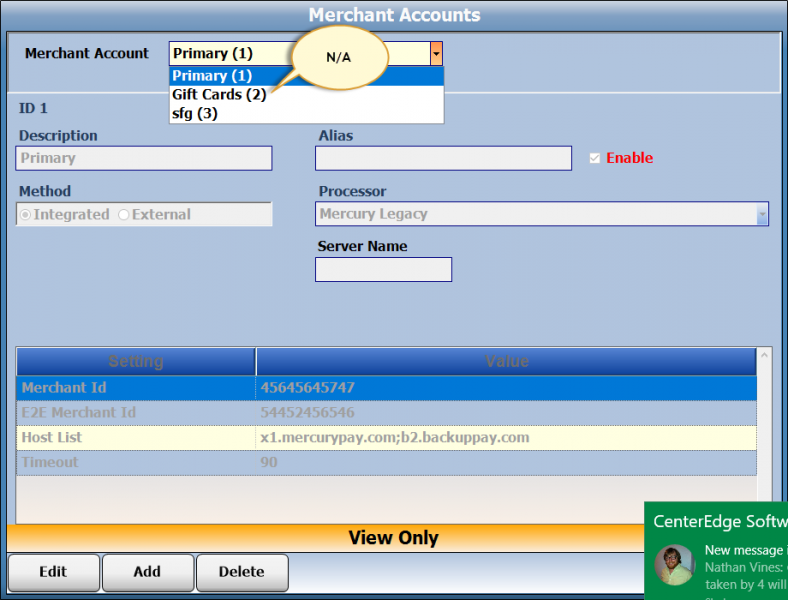
Task: Select the Integrated method radio button
Action: 26,214
